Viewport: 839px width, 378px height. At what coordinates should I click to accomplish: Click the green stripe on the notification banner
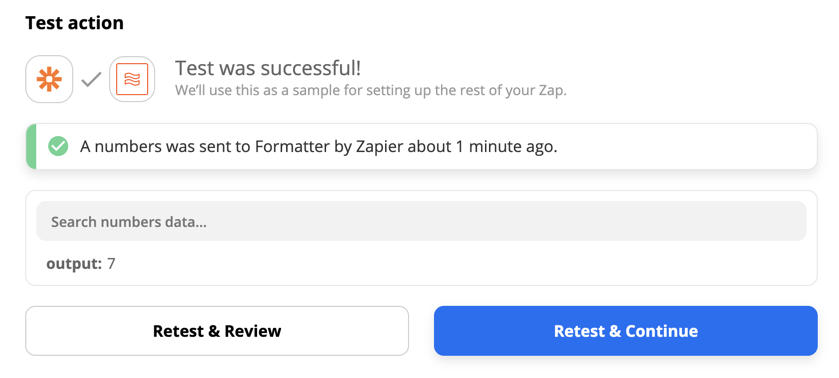(31, 146)
